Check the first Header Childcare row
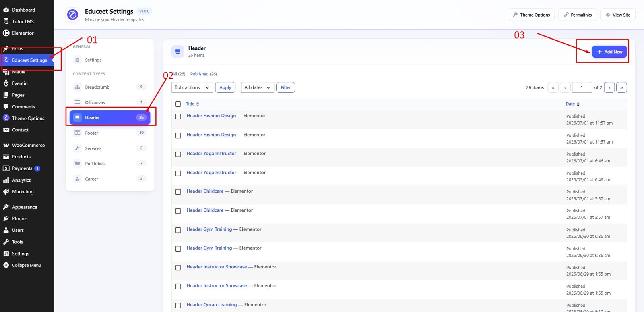This screenshot has height=312, width=644. [x=178, y=192]
